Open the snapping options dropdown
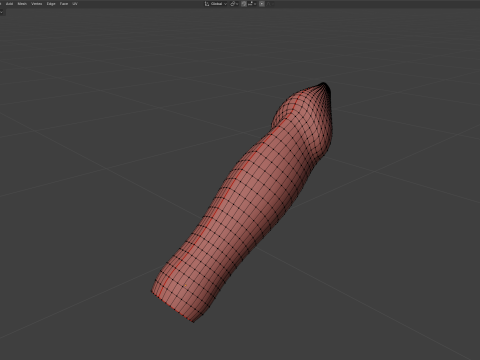Image resolution: width=480 pixels, height=360 pixels. tap(252, 4)
